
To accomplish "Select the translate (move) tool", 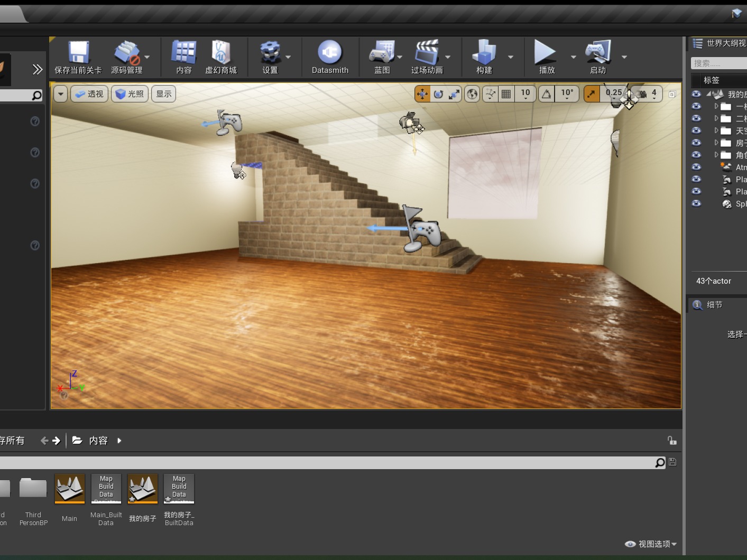I will (x=421, y=94).
